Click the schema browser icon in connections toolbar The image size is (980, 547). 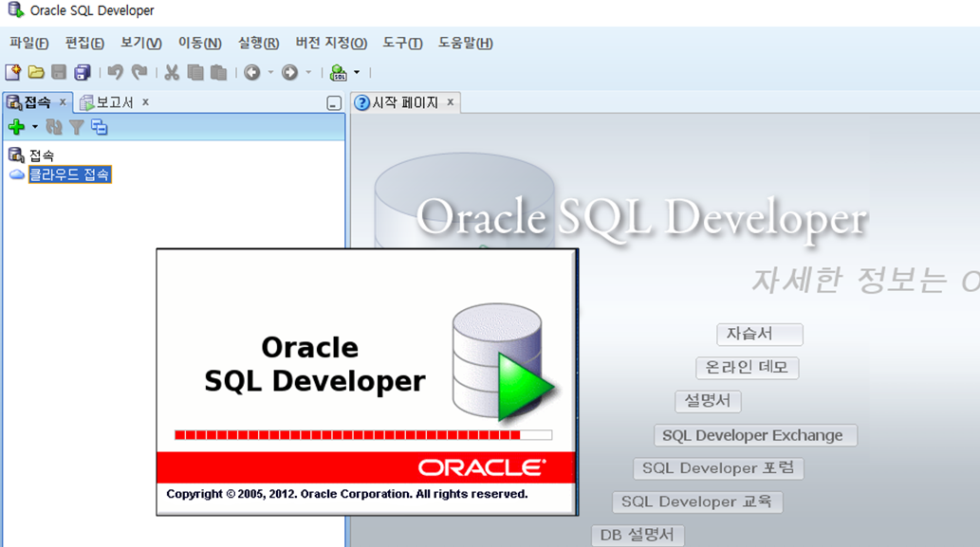coord(100,127)
